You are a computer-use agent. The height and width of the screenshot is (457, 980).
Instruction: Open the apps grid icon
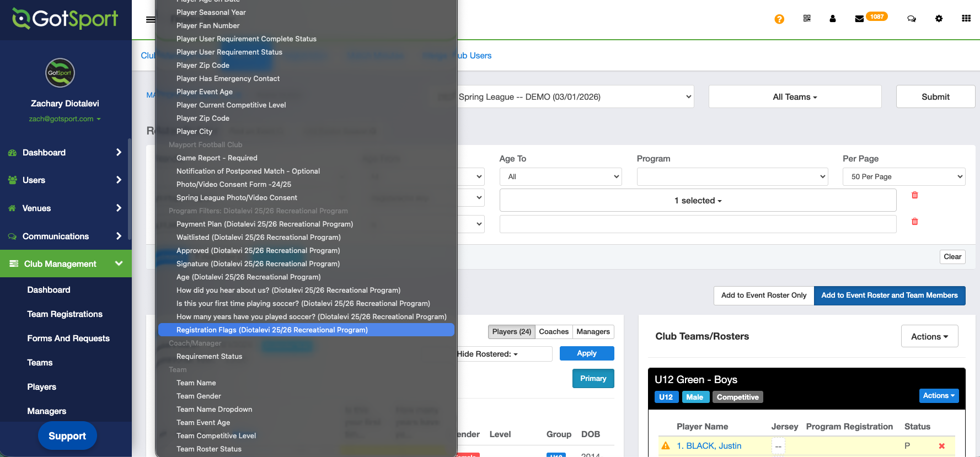pyautogui.click(x=966, y=19)
